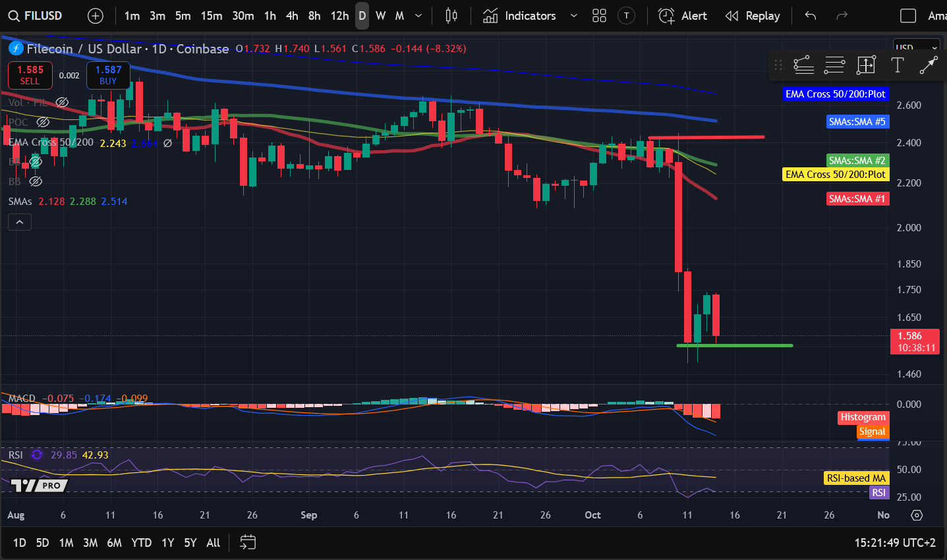Screen dimensions: 947x560
Task: Set chart range to 3M
Action: pyautogui.click(x=90, y=543)
